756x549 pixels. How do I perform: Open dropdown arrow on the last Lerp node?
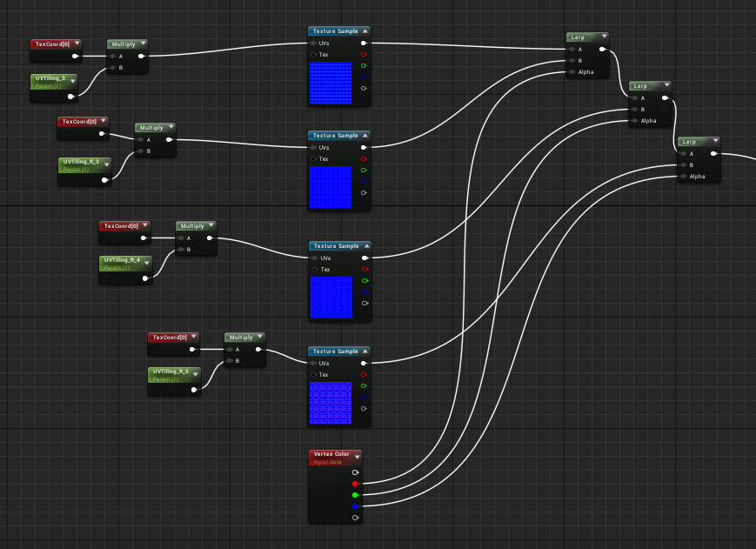[x=715, y=141]
